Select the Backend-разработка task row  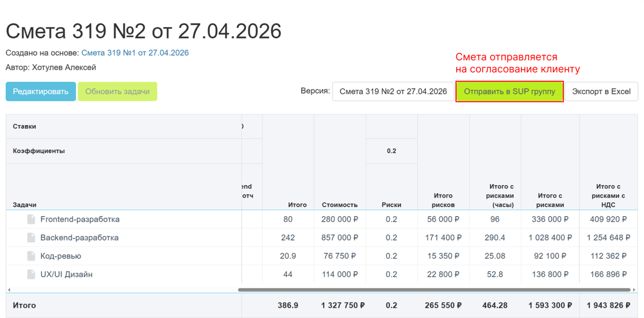[79, 238]
